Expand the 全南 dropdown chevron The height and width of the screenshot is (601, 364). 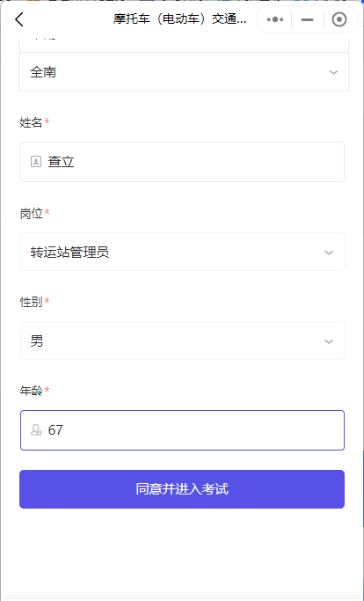coord(334,72)
